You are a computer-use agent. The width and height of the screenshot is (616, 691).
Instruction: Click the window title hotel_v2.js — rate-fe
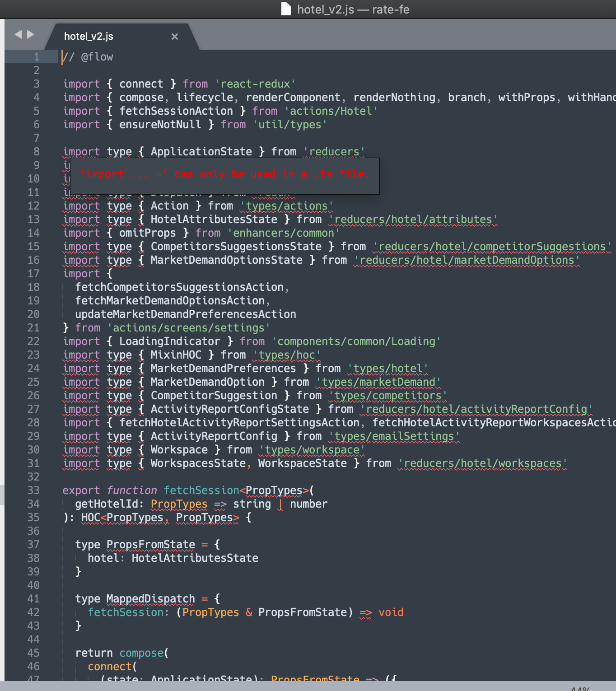(353, 9)
